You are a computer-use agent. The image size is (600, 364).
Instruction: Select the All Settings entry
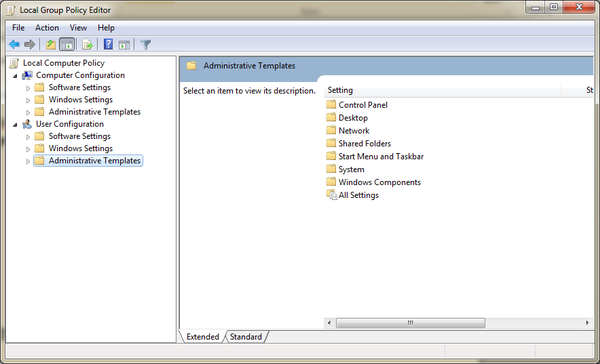pyautogui.click(x=359, y=195)
